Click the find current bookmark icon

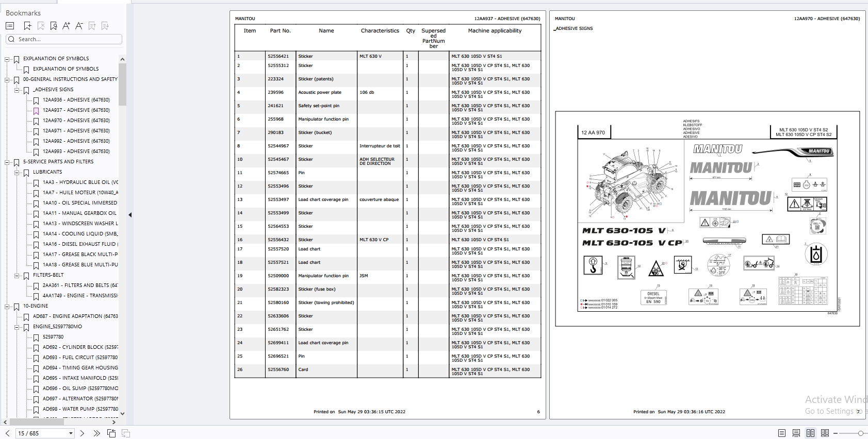(54, 26)
